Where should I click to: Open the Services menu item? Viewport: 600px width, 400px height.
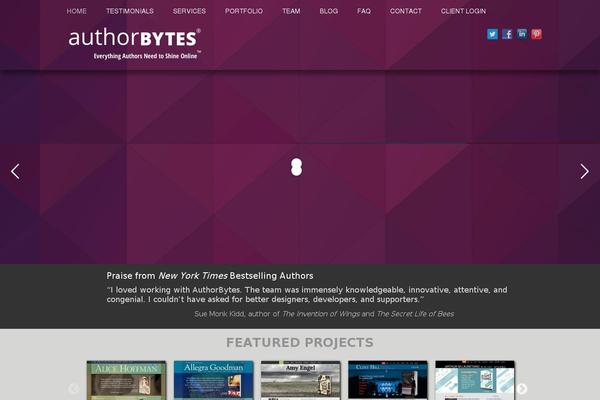[189, 11]
